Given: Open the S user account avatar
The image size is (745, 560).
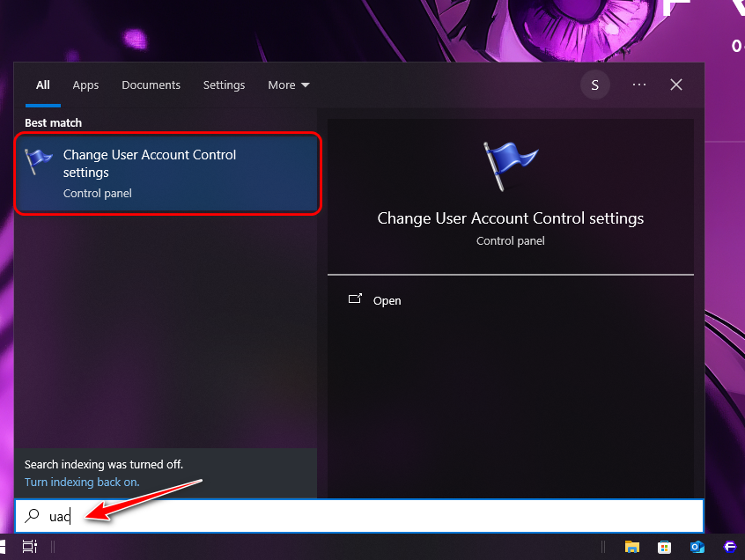Looking at the screenshot, I should tap(595, 85).
